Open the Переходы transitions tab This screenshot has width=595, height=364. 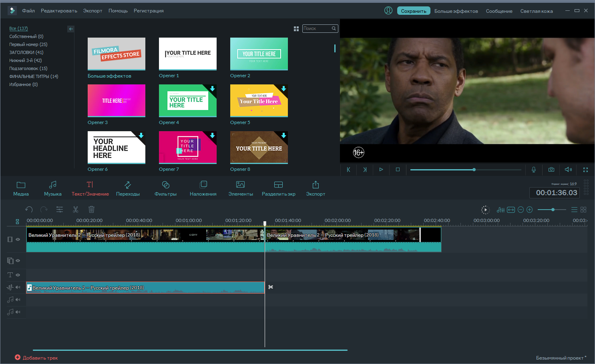[x=128, y=188]
